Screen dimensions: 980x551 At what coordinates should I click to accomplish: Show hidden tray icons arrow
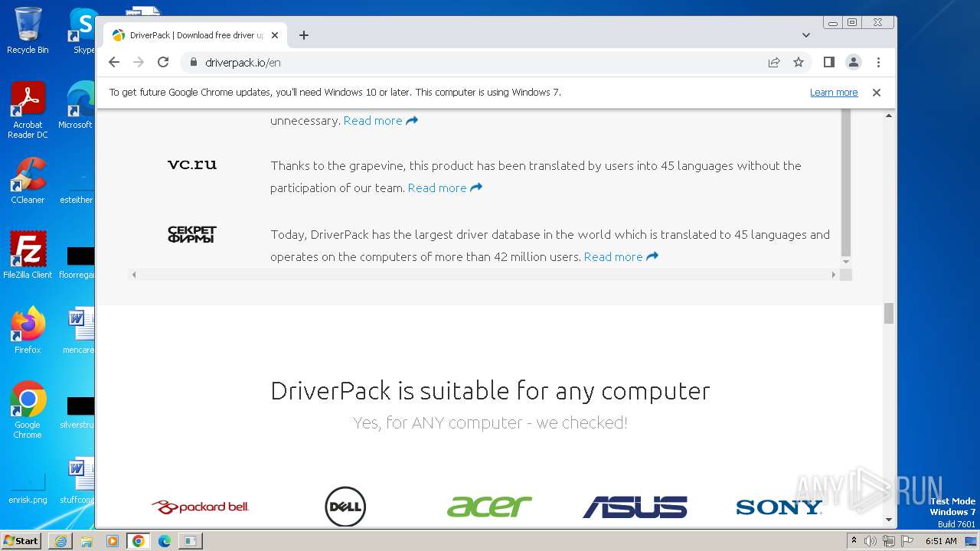854,541
